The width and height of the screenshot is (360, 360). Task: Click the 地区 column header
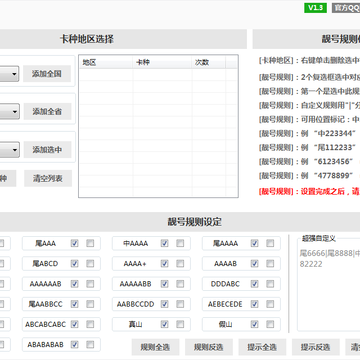(106, 62)
